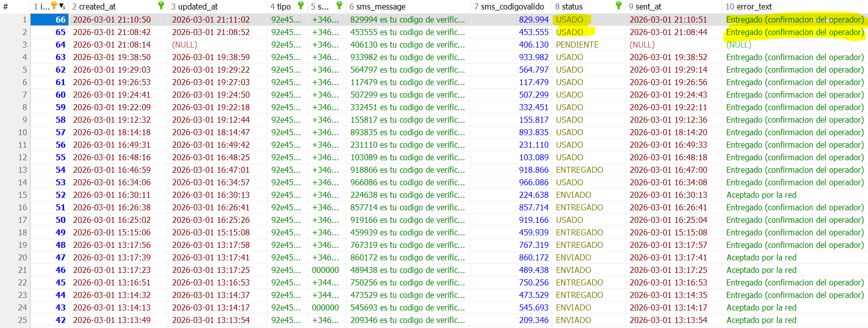Sort by the created_at column header
The width and height of the screenshot is (868, 328).
point(97,7)
